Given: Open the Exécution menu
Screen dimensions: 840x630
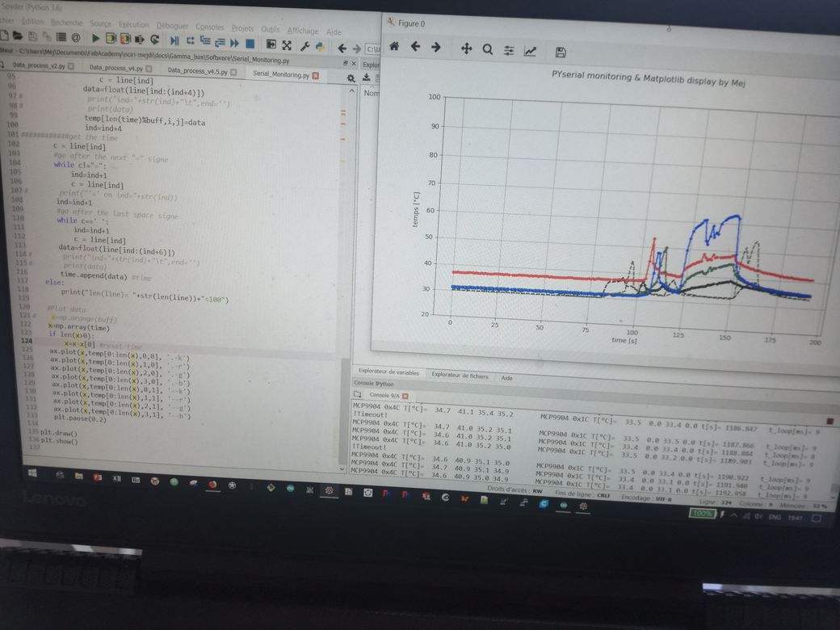Looking at the screenshot, I should point(133,25).
